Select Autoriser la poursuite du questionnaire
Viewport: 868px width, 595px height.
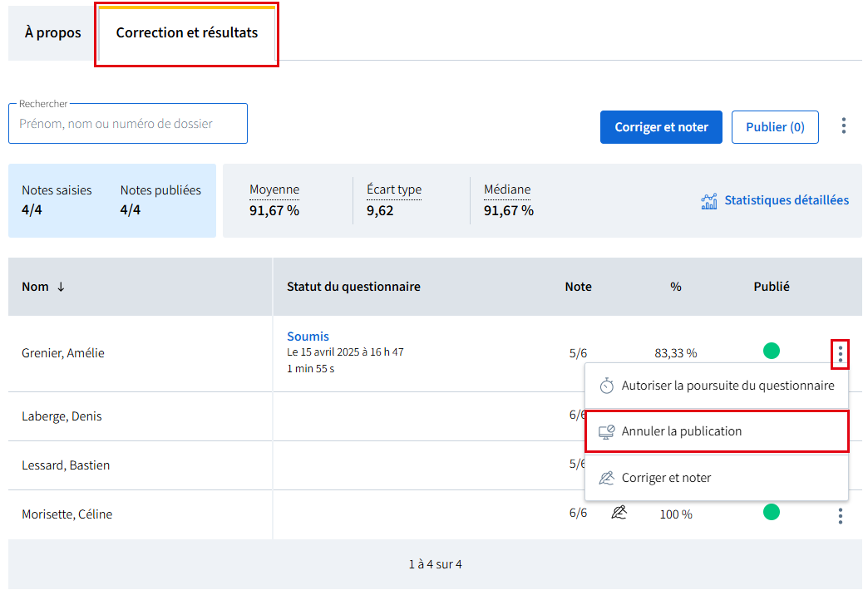tap(727, 386)
